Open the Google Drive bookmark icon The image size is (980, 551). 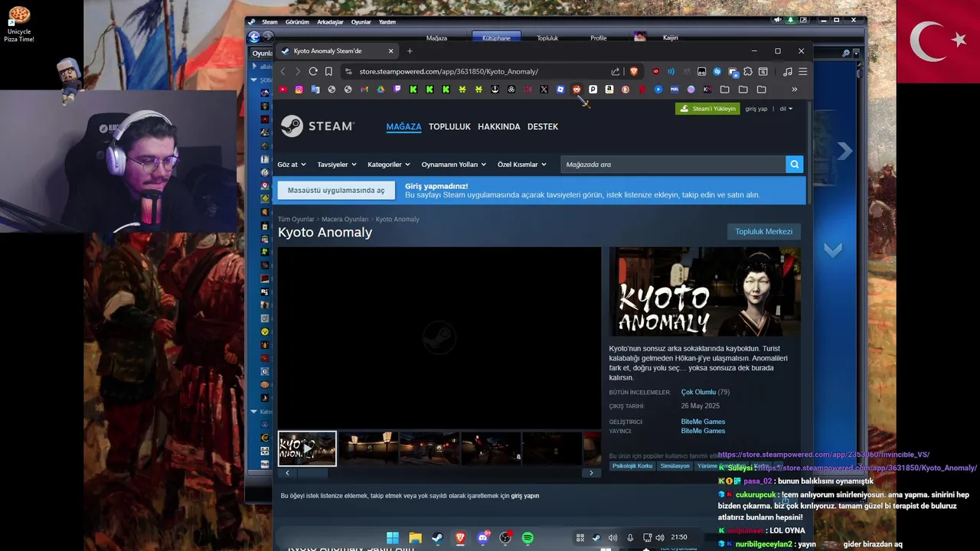click(x=381, y=90)
